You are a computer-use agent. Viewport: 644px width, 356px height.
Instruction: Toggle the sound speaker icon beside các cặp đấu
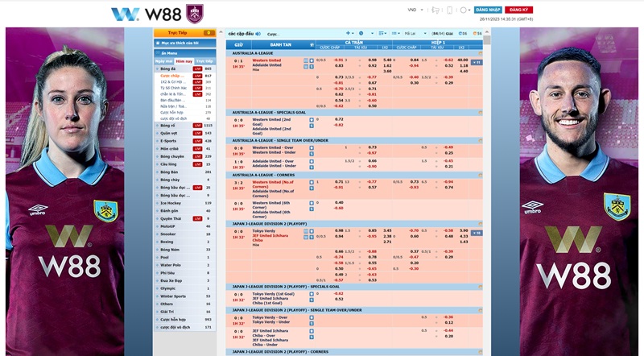(x=258, y=34)
